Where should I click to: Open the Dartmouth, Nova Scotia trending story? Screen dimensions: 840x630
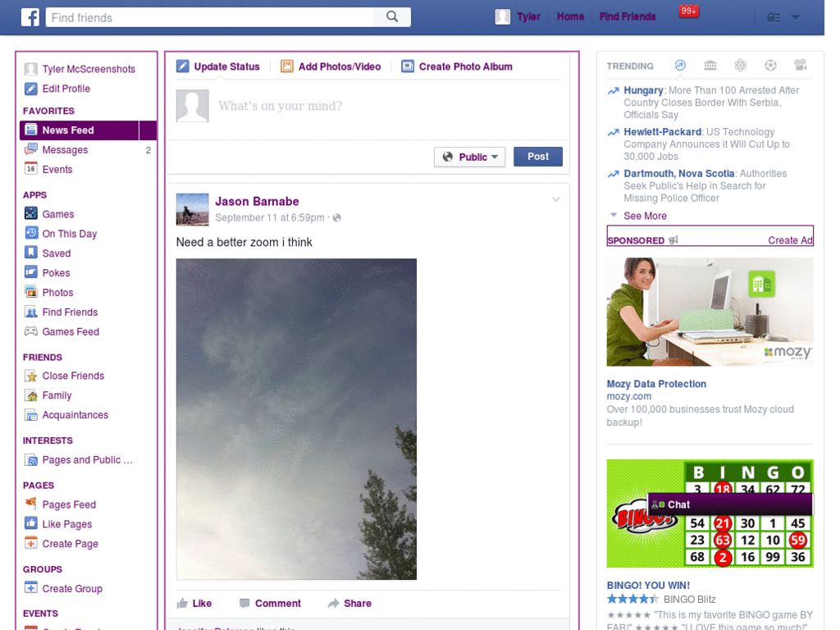(678, 174)
